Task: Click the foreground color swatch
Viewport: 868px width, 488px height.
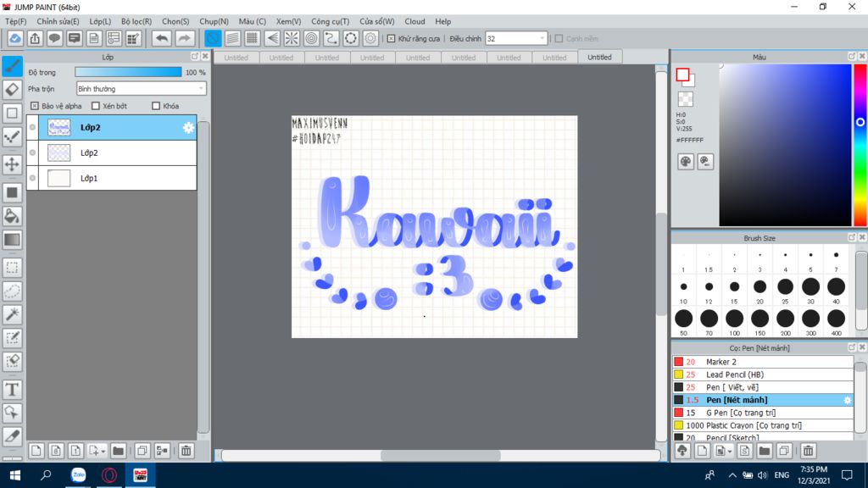Action: pos(682,75)
